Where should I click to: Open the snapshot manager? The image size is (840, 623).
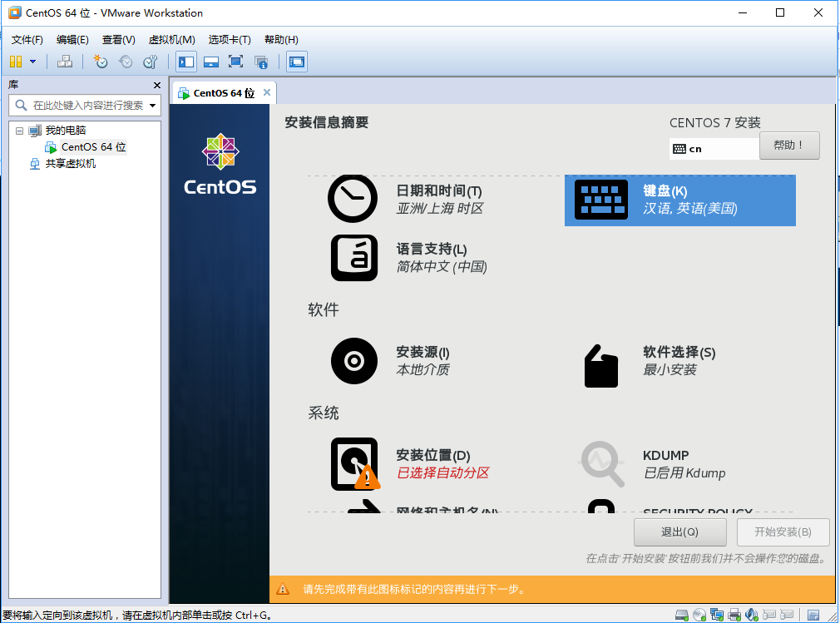151,62
